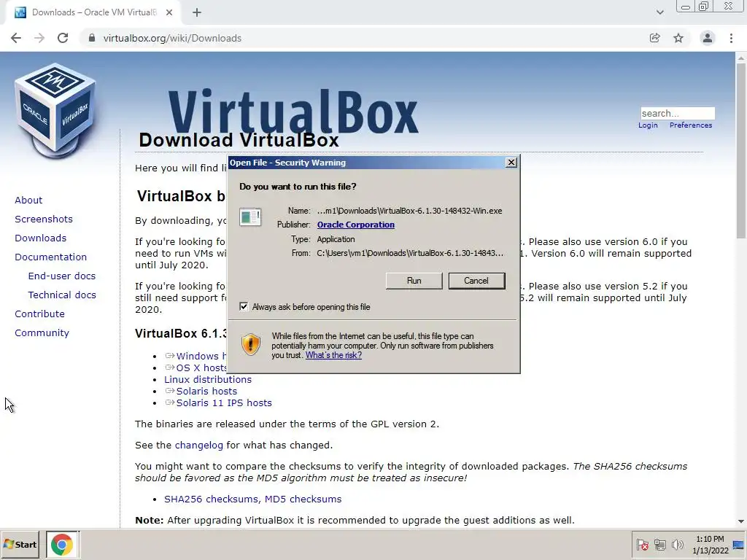Open Chrome's three-dot menu

pyautogui.click(x=731, y=38)
